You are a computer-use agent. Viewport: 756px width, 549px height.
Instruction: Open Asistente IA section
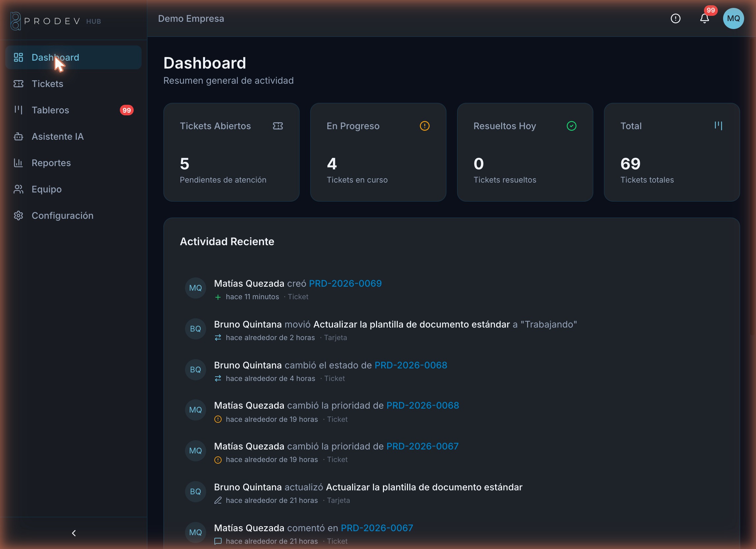pos(73,136)
